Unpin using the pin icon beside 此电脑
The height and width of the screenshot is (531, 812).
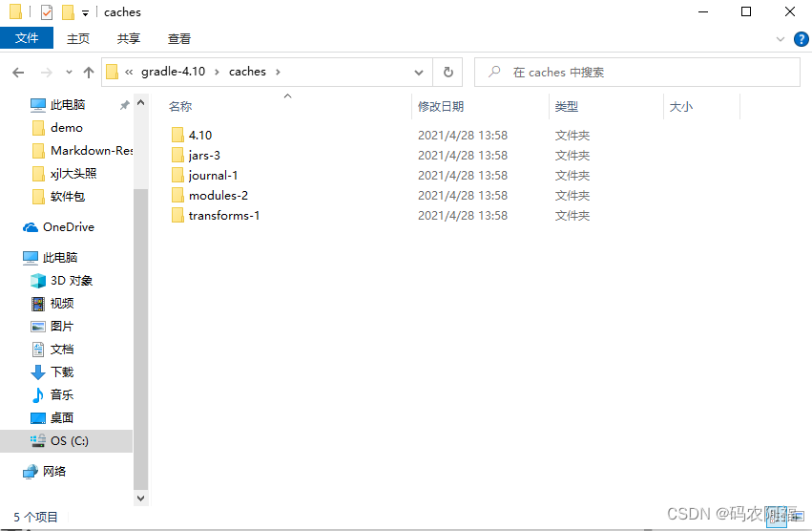coord(124,105)
